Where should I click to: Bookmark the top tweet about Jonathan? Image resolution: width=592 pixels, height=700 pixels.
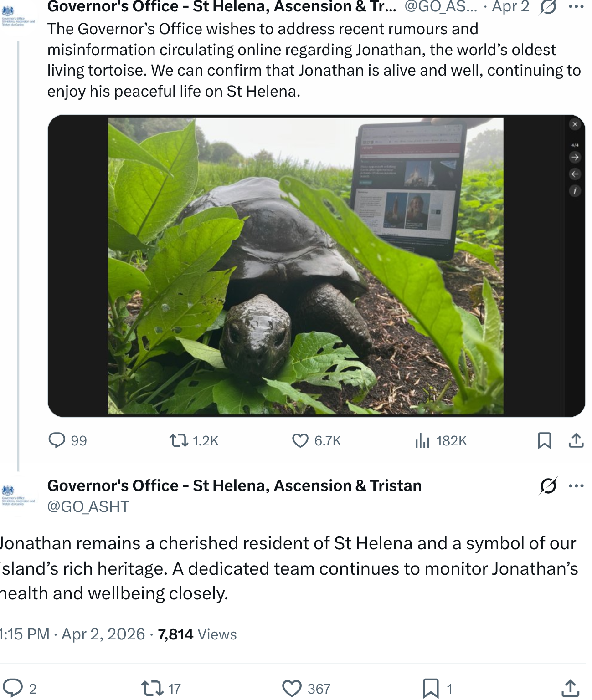(544, 440)
